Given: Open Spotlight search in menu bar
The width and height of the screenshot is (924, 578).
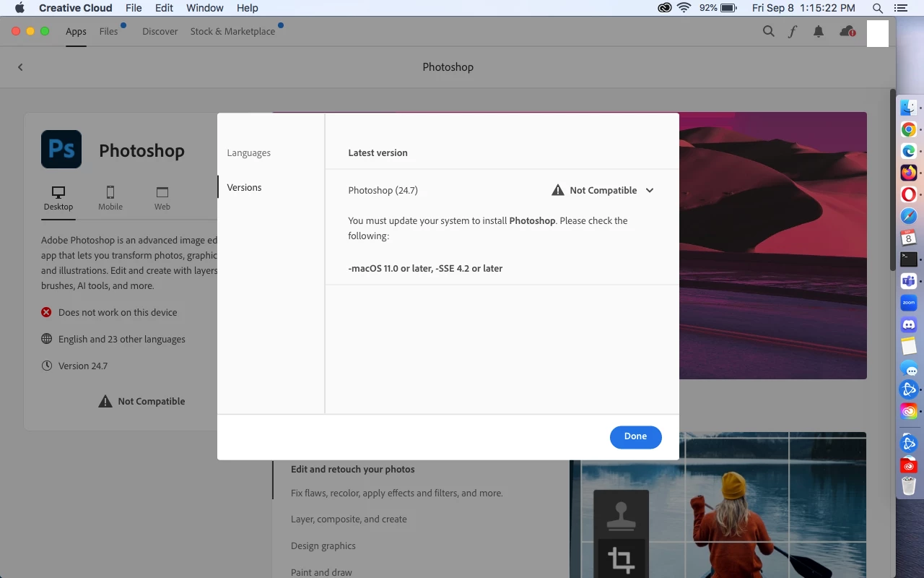Looking at the screenshot, I should point(878,8).
